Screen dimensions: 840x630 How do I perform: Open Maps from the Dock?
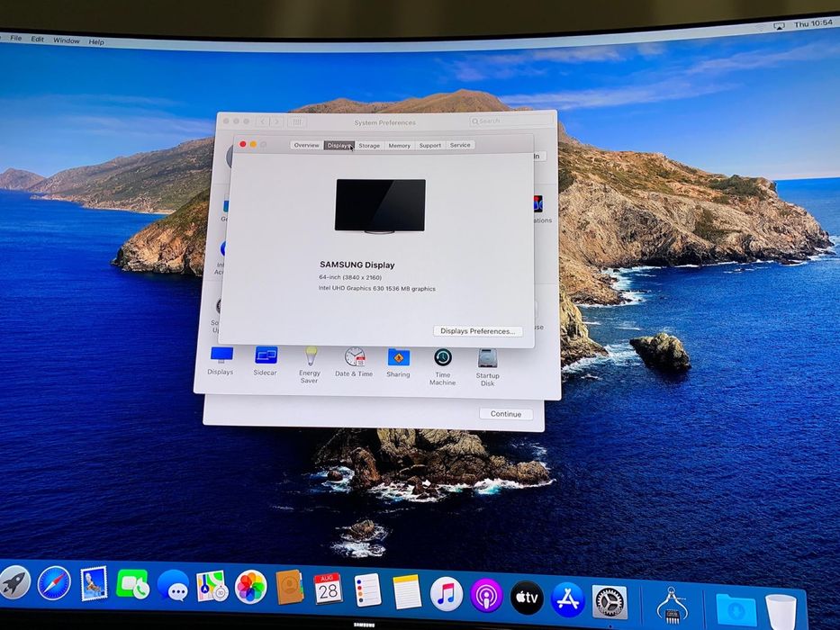(x=212, y=587)
